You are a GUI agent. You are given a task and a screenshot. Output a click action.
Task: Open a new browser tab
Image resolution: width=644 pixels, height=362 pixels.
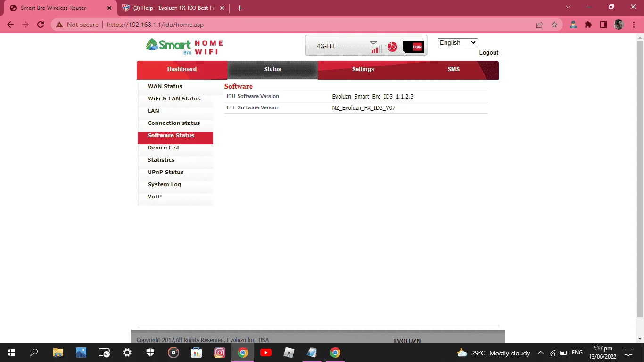coord(240,8)
